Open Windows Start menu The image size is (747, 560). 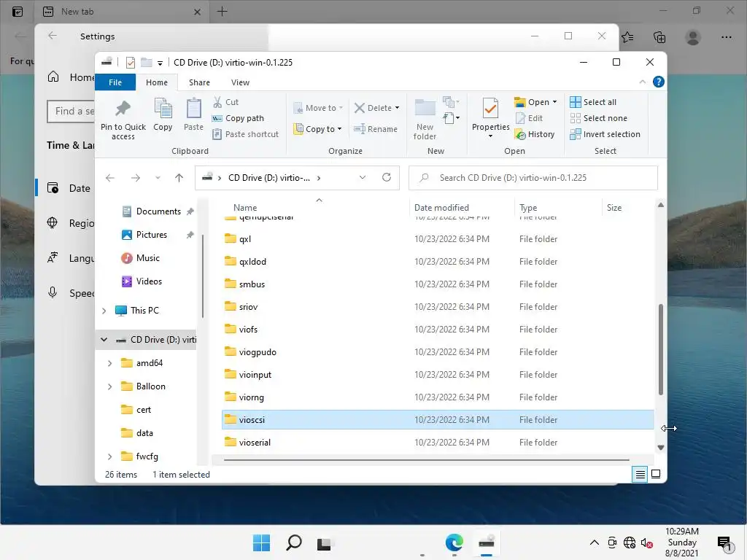[x=261, y=542]
